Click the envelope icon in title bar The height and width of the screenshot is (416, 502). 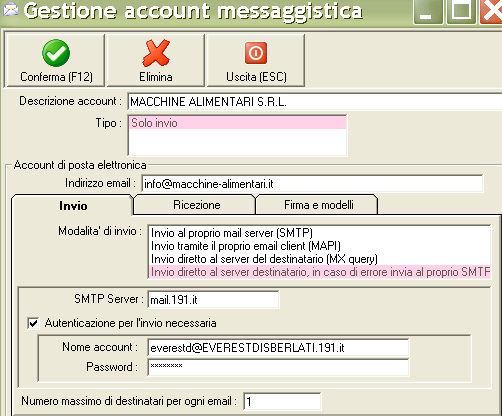pyautogui.click(x=10, y=10)
